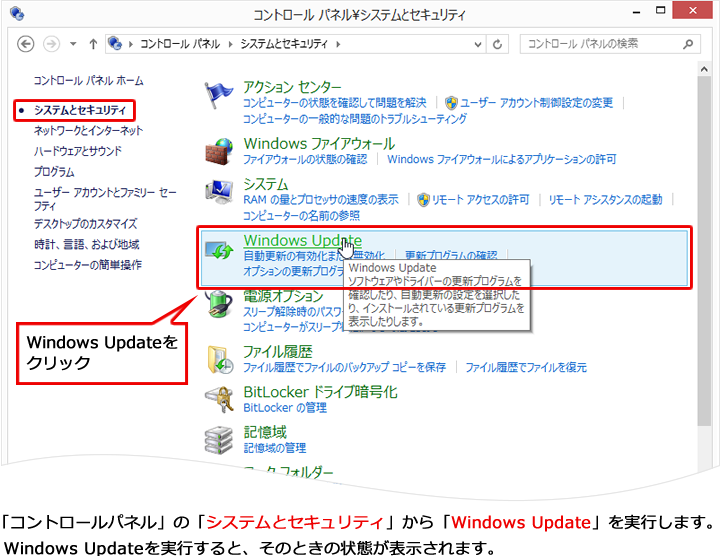
Task: Open アクション センター heading link
Action: point(292,87)
